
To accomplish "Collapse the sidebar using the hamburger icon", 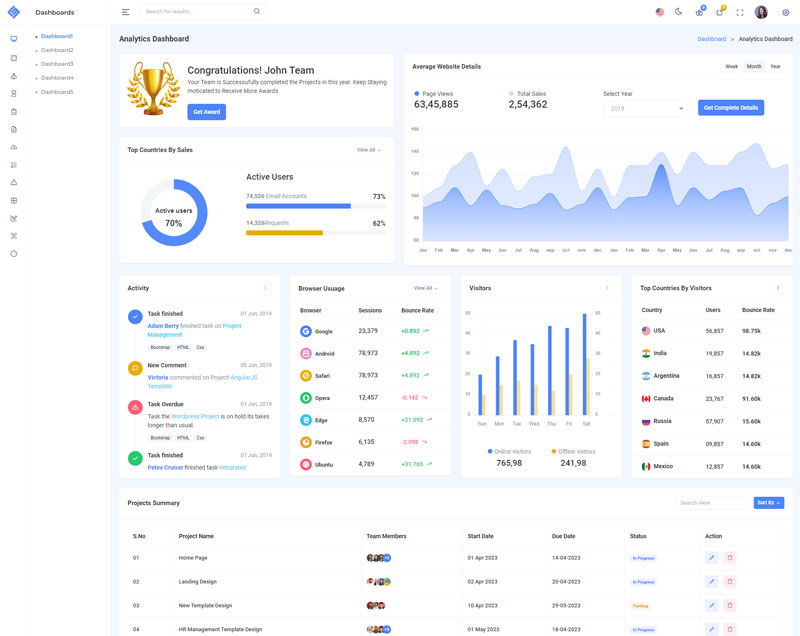I will [125, 12].
